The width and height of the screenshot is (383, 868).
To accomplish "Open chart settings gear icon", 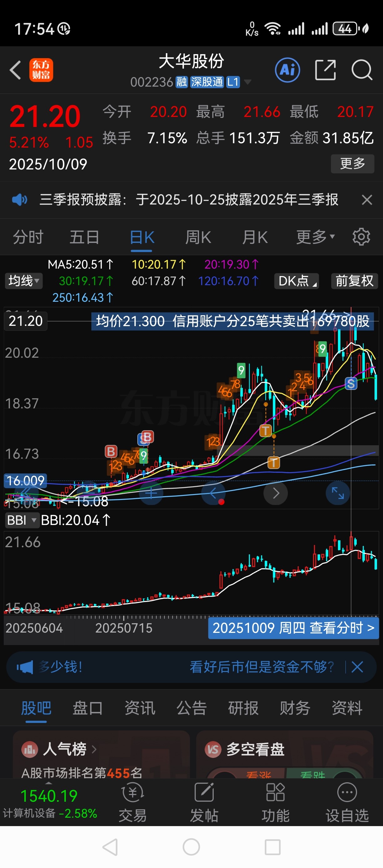I will tap(361, 237).
